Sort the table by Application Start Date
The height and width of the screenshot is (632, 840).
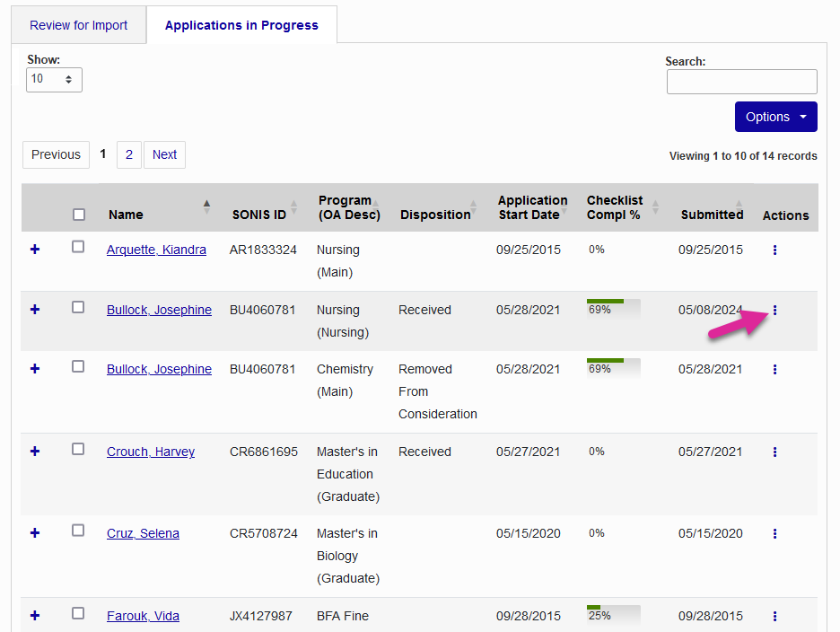pyautogui.click(x=532, y=207)
